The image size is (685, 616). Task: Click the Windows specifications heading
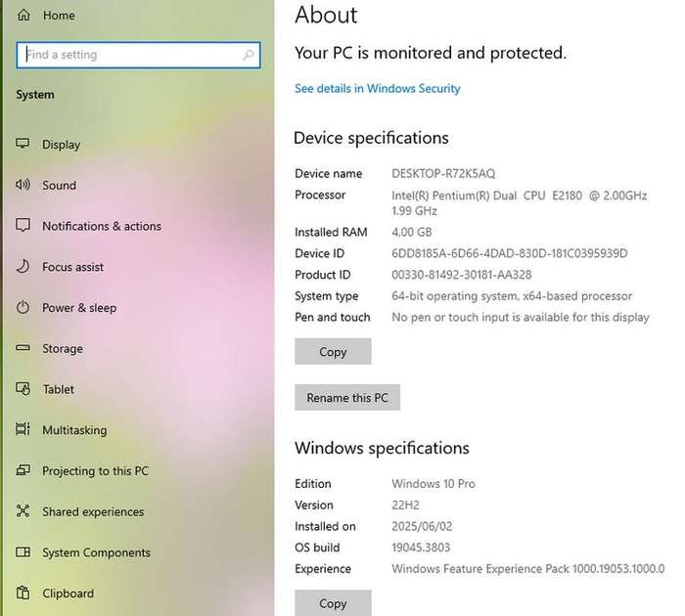(x=382, y=448)
